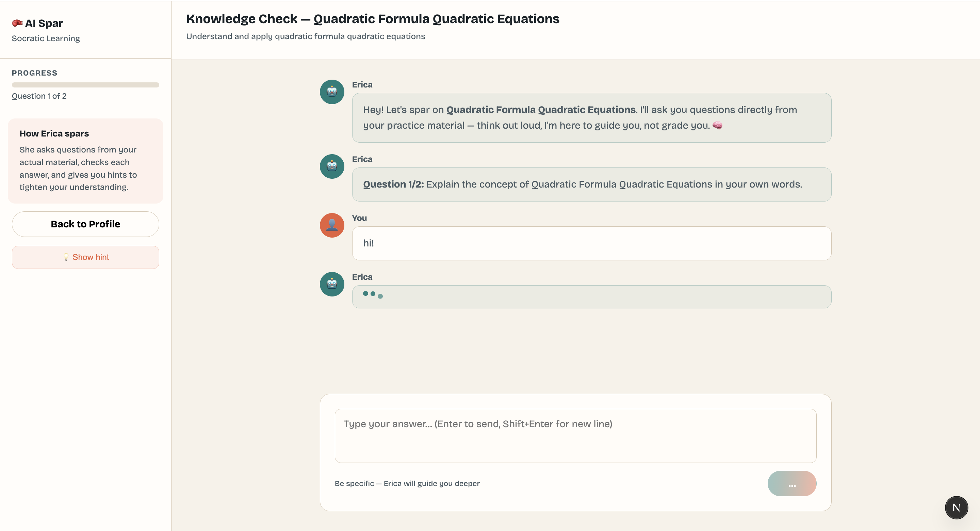Click Erica's robot avatar beside Question 1/2
The image size is (980, 531).
click(x=332, y=166)
